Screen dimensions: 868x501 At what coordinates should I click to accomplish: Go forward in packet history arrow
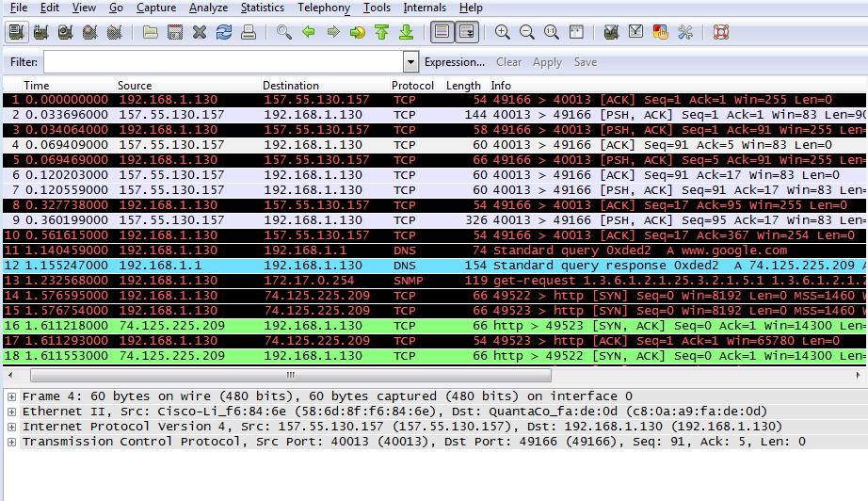[333, 32]
